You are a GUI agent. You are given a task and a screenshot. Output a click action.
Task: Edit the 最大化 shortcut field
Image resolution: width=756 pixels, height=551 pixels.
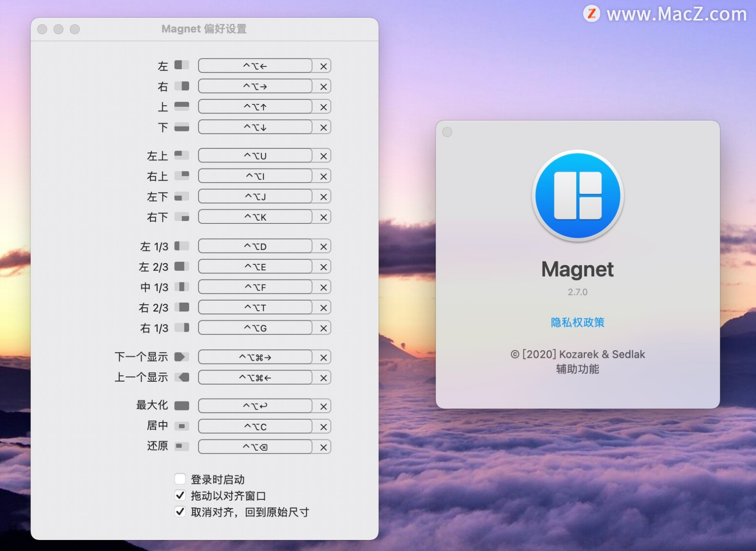pos(255,406)
